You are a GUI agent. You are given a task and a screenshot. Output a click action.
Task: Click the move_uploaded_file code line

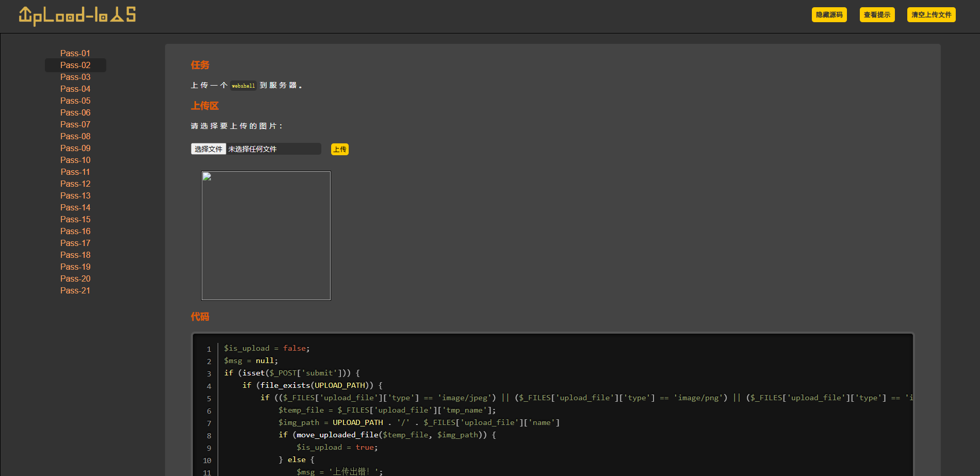point(387,435)
